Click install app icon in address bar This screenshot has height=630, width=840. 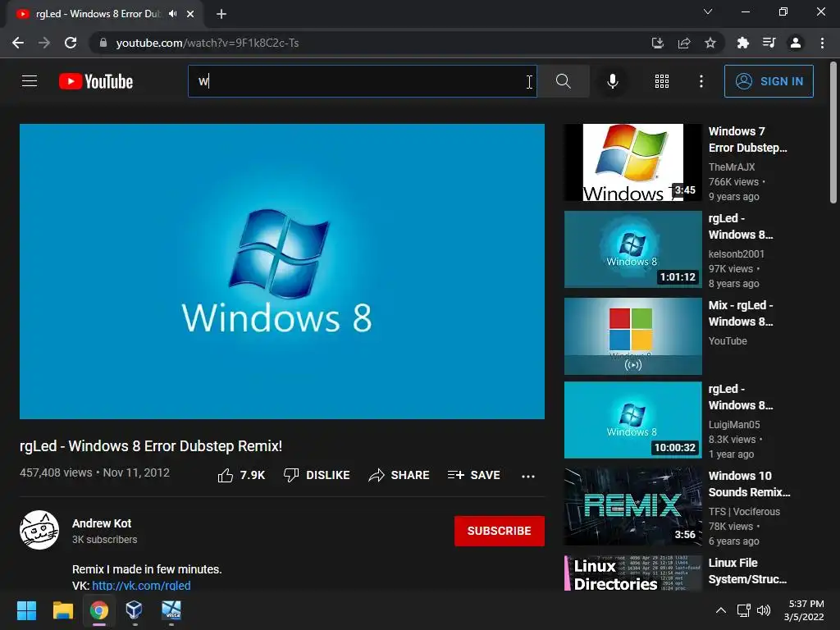pos(657,43)
